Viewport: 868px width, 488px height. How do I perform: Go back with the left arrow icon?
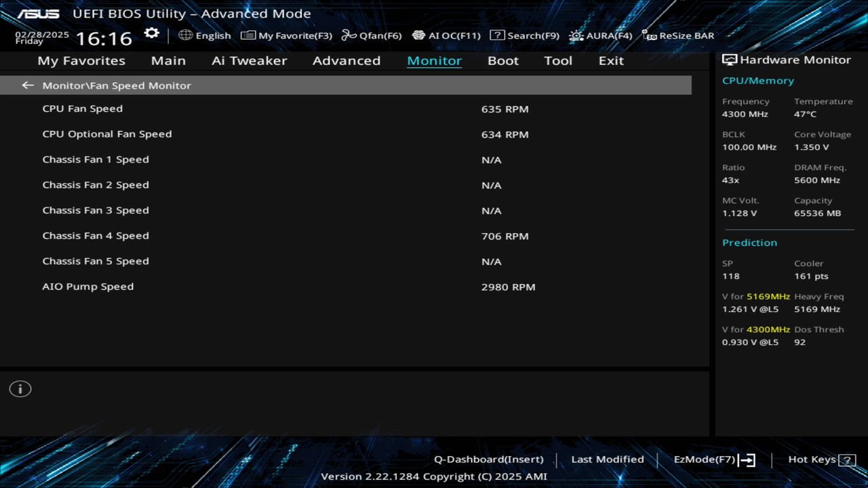28,85
